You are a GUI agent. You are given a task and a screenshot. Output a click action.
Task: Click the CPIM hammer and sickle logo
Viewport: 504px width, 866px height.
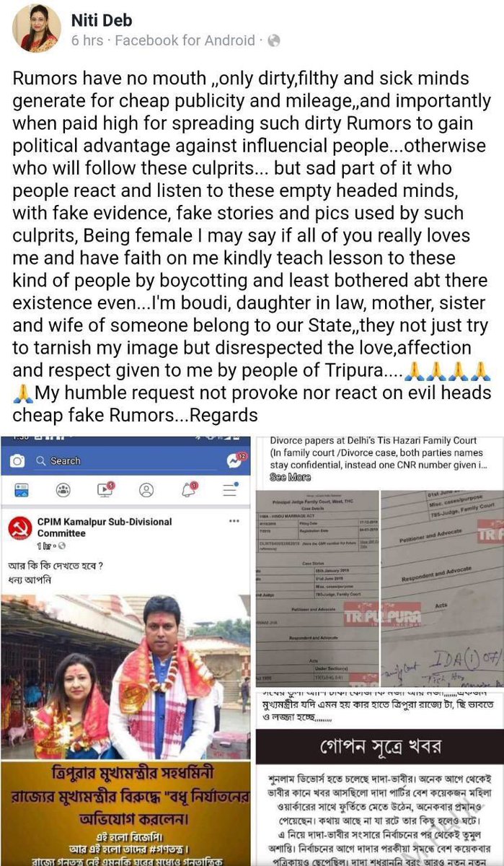19,528
